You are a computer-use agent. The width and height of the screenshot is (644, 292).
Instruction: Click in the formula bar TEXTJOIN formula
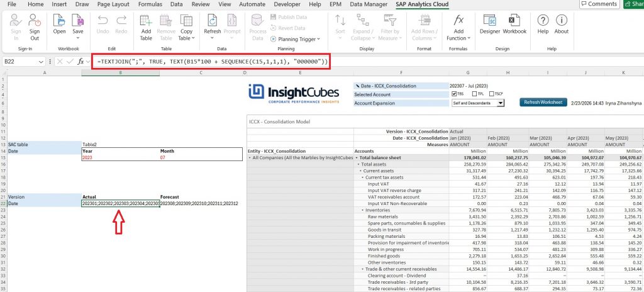pos(213,61)
